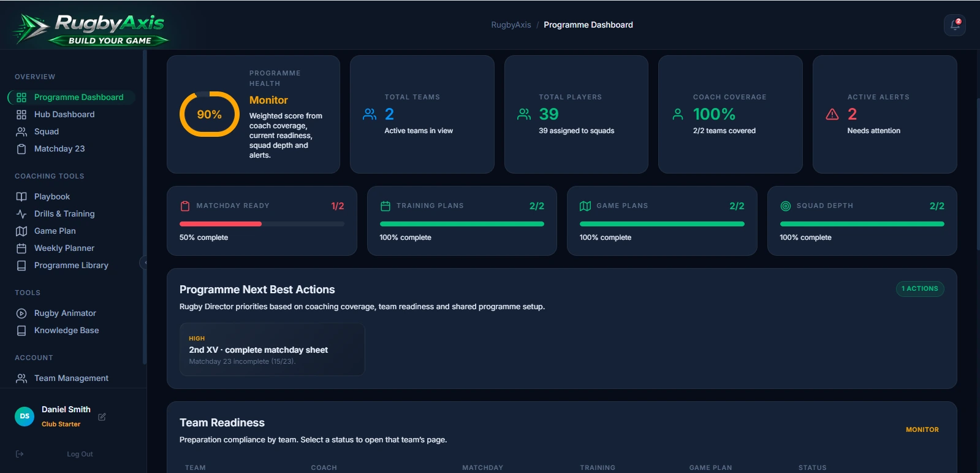
Task: Click Drills & Training pulse icon
Action: click(21, 214)
